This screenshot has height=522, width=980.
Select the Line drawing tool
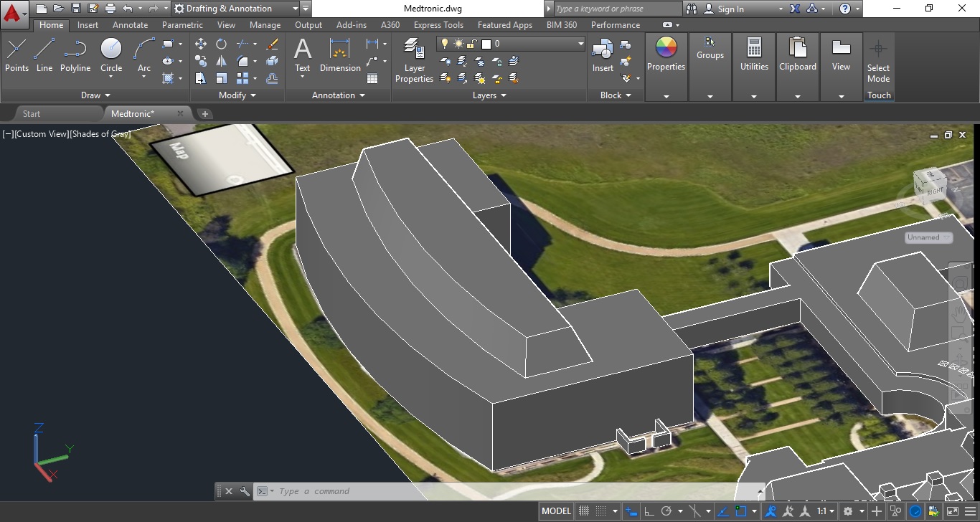pos(44,55)
